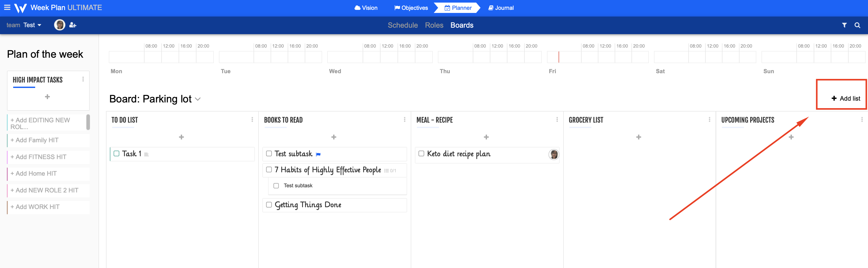Open BOOKS TO READ options menu
Image resolution: width=868 pixels, height=268 pixels.
[x=404, y=120]
